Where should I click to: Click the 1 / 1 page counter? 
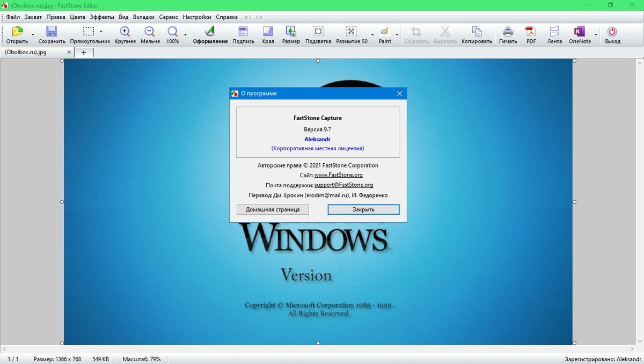coord(13,359)
